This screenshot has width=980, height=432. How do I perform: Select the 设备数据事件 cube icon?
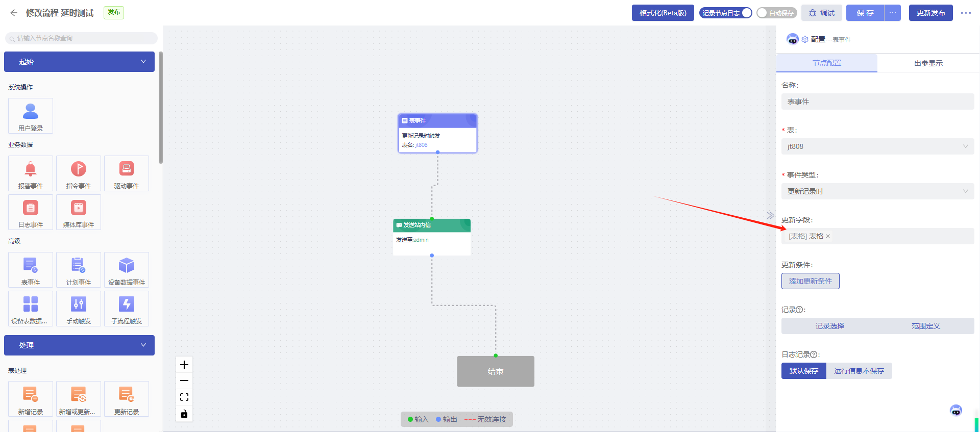pos(127,265)
